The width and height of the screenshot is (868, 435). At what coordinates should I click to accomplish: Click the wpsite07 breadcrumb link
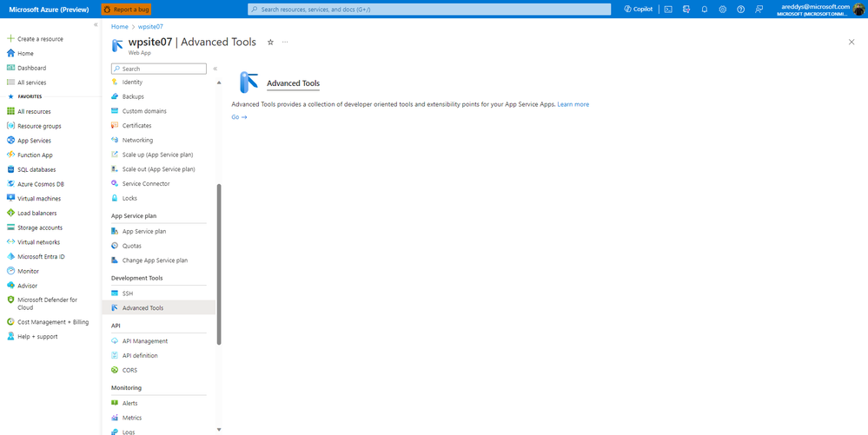click(150, 27)
